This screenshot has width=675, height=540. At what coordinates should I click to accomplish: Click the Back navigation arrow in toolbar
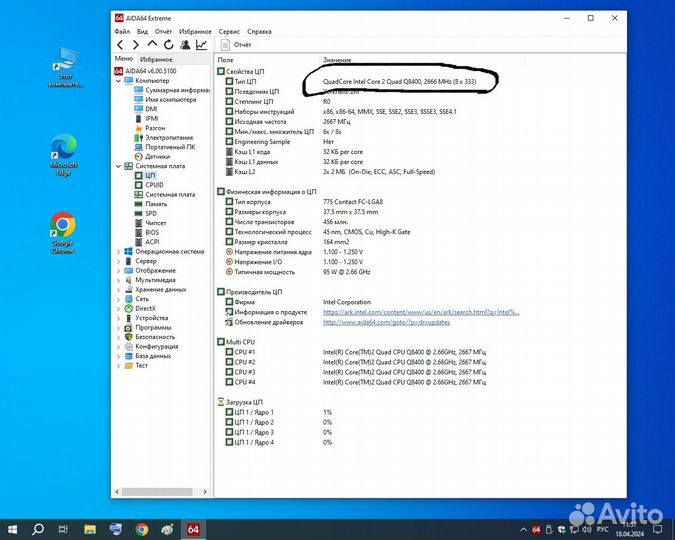click(120, 45)
